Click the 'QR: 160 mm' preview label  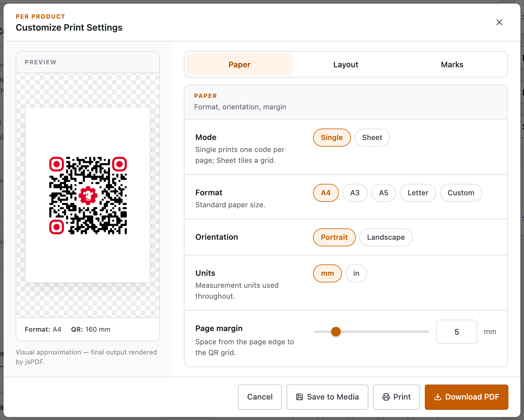[91, 329]
